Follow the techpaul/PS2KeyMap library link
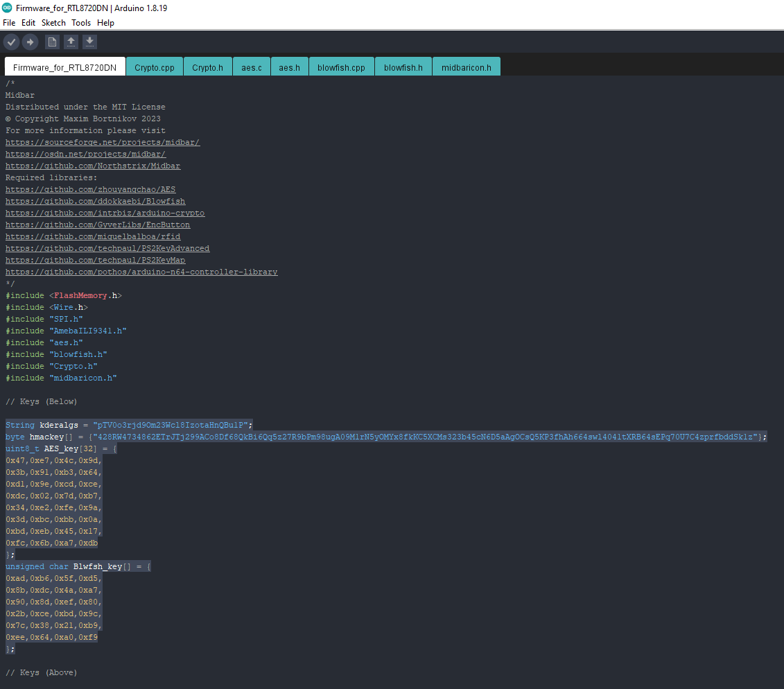The image size is (784, 689). [x=96, y=261]
